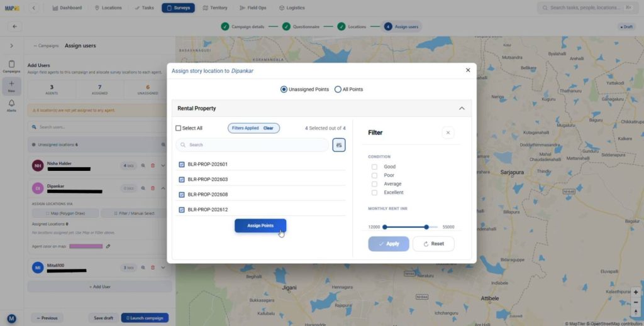Go back with the arrow button
Image resolution: width=644 pixels, height=326 pixels.
pyautogui.click(x=15, y=26)
